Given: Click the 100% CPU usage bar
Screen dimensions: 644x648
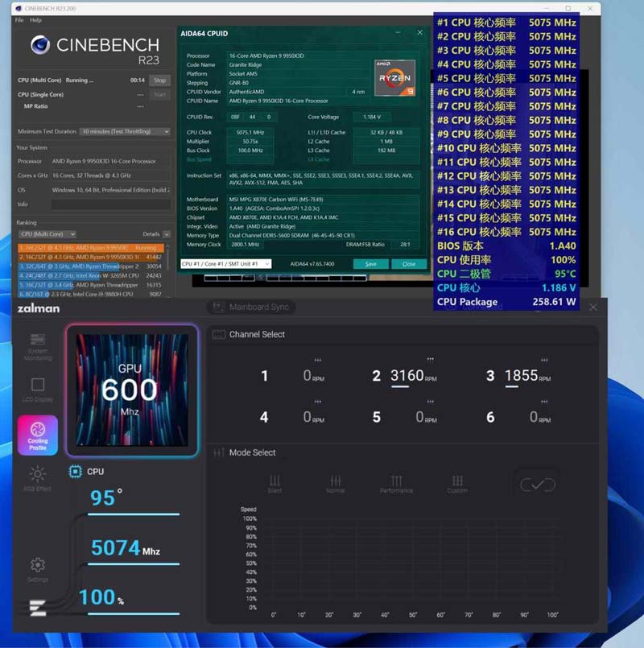Looking at the screenshot, I should [134, 613].
